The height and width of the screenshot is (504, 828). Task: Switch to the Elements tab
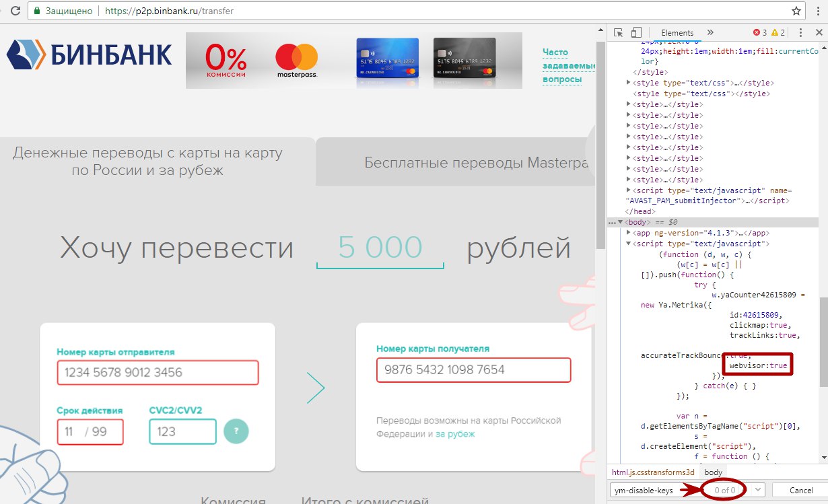677,32
